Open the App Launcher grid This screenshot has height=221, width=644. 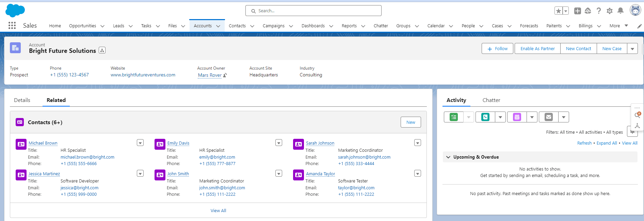tap(12, 26)
